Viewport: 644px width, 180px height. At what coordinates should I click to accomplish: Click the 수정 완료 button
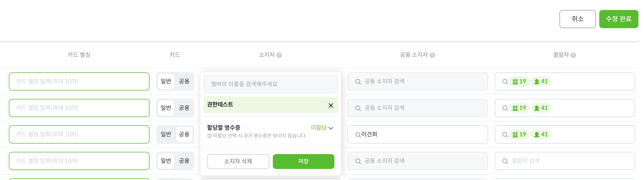pos(619,19)
